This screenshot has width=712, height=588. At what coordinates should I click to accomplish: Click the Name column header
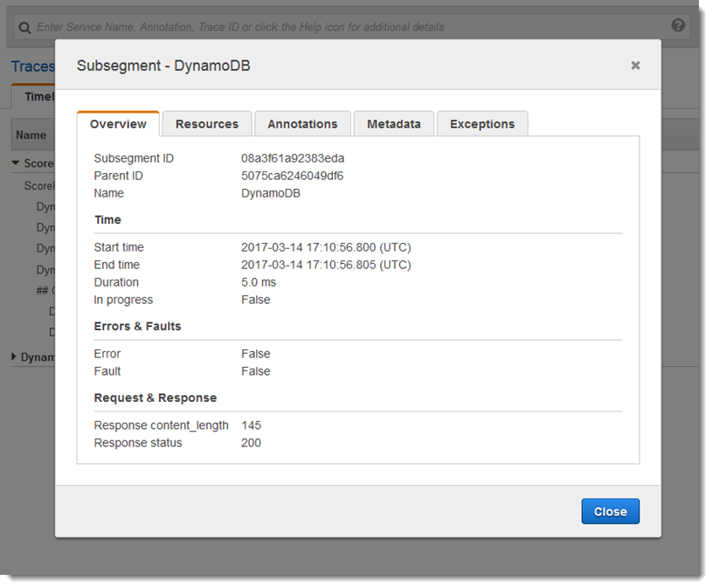[31, 135]
